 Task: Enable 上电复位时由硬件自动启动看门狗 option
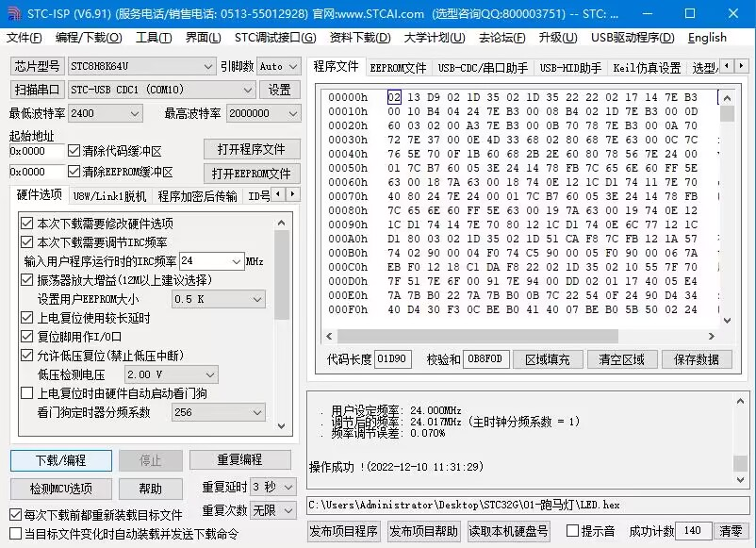pyautogui.click(x=26, y=393)
